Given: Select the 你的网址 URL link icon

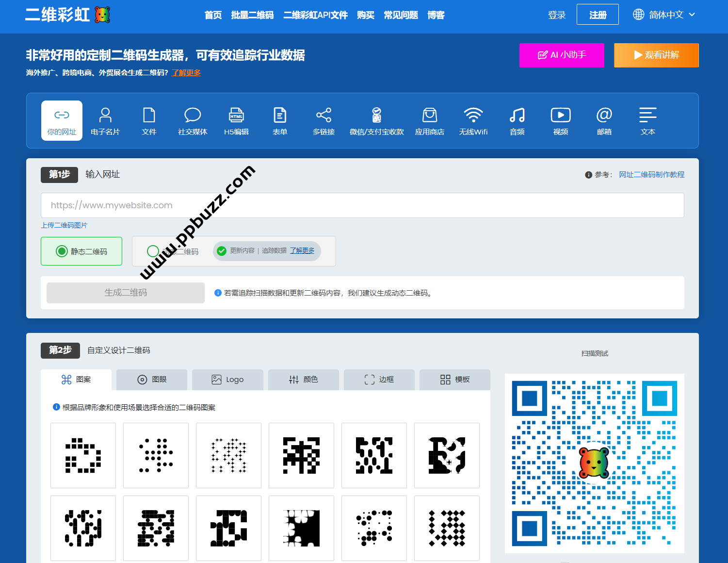Looking at the screenshot, I should [62, 120].
